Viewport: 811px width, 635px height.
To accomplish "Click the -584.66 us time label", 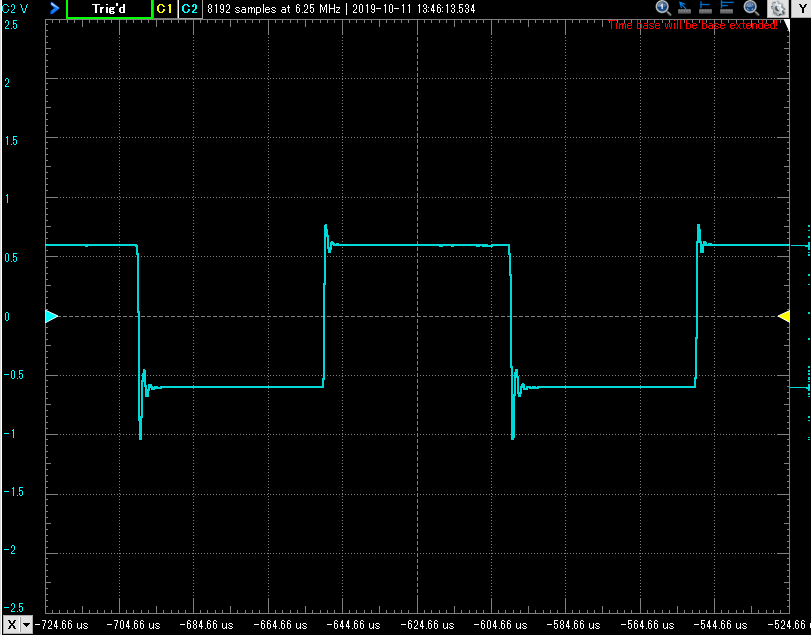I will pyautogui.click(x=573, y=625).
